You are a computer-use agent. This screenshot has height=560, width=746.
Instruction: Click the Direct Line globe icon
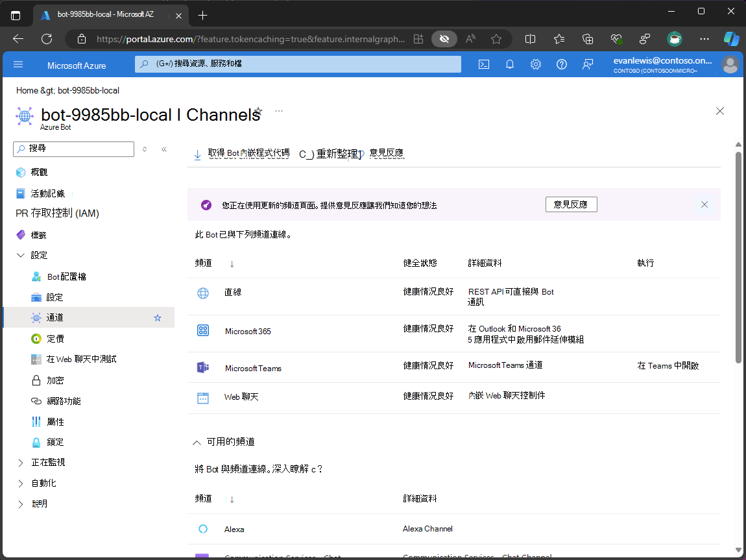(202, 293)
